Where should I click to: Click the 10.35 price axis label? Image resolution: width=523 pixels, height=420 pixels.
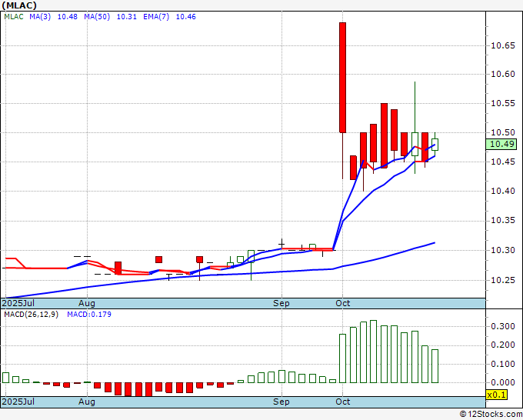coord(503,221)
